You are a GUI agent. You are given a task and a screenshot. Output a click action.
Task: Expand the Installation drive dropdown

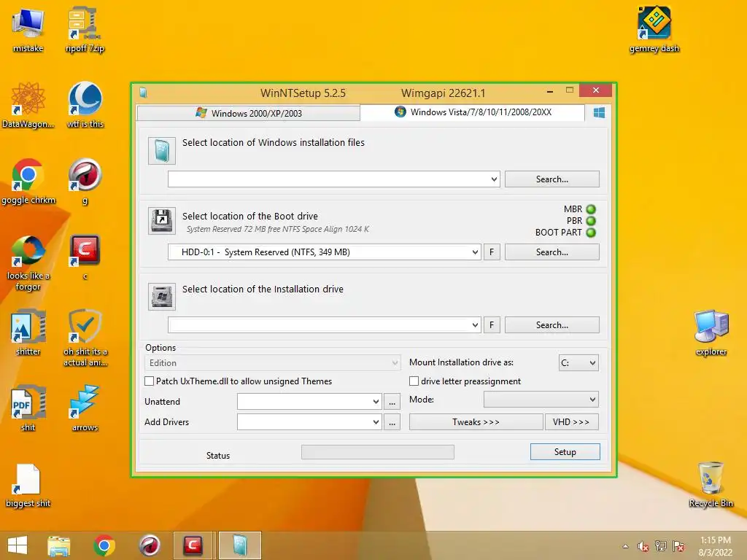(475, 325)
